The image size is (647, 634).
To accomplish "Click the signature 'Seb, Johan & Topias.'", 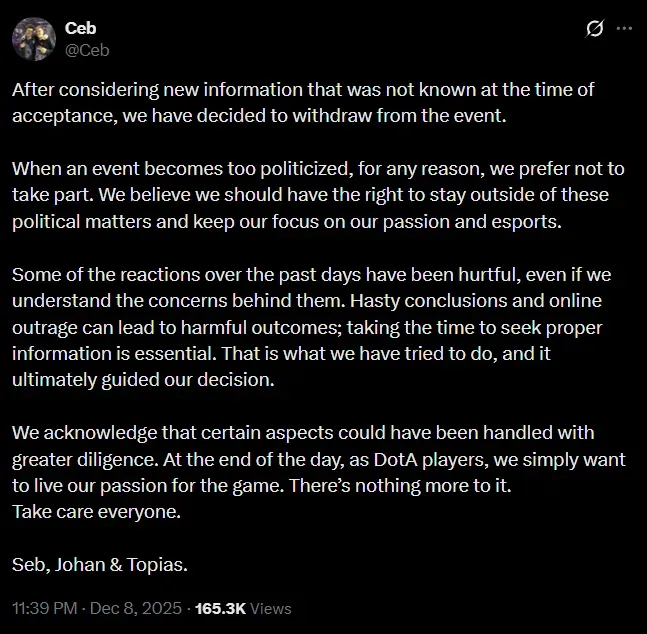I will pos(100,565).
